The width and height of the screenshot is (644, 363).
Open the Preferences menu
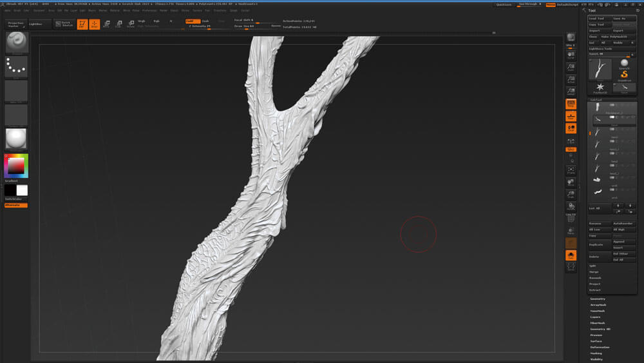pos(149,11)
